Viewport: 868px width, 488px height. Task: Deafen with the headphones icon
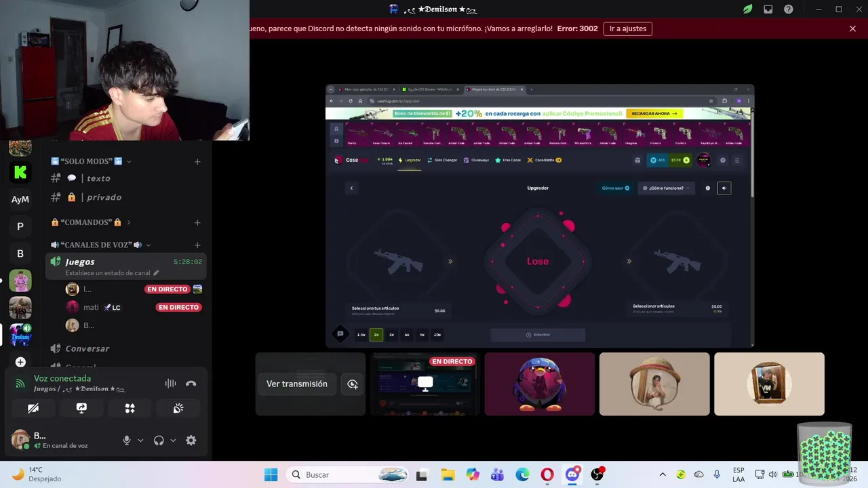point(159,440)
